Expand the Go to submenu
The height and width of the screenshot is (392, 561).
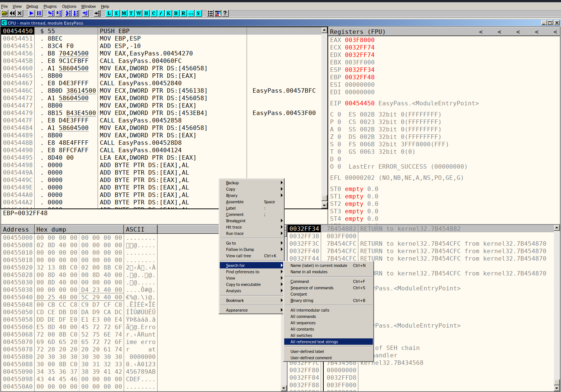tap(252, 243)
